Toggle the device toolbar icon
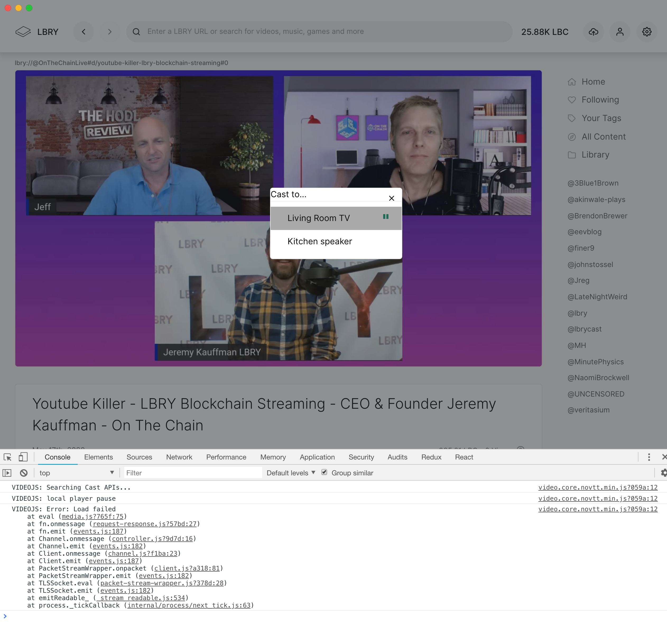The width and height of the screenshot is (667, 644). 23,457
